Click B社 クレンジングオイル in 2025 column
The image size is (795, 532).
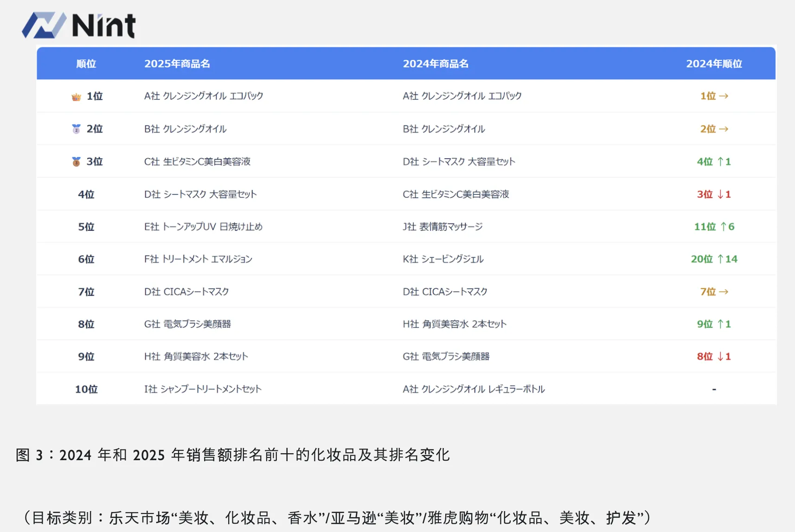point(185,129)
